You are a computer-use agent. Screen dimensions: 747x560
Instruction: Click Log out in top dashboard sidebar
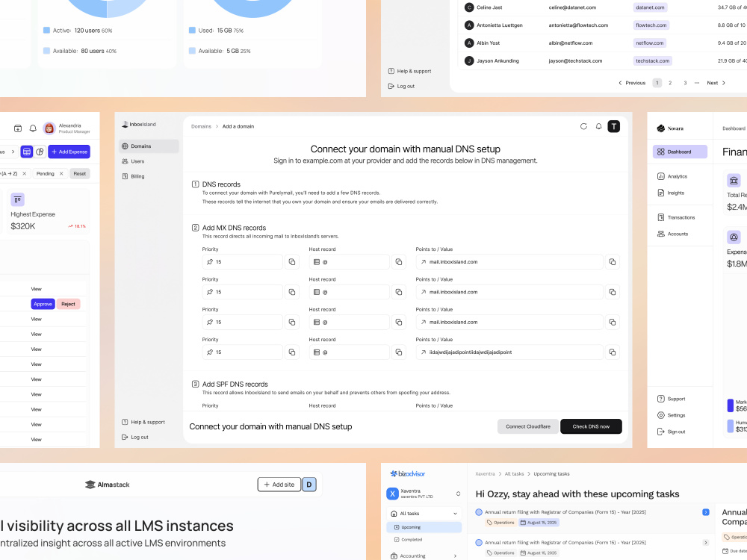[402, 86]
